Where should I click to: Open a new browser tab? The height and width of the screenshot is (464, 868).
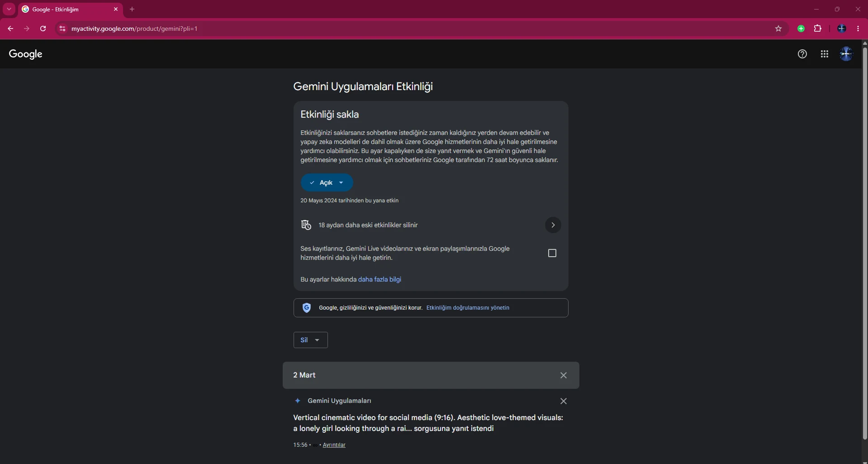[x=132, y=9]
